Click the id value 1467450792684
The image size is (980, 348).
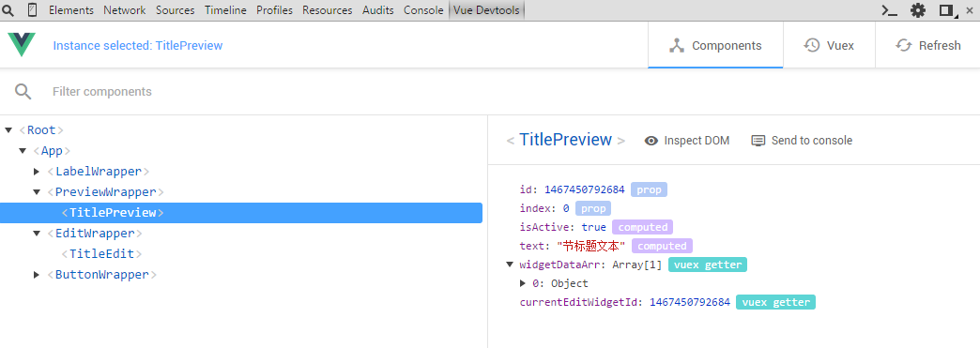click(585, 189)
